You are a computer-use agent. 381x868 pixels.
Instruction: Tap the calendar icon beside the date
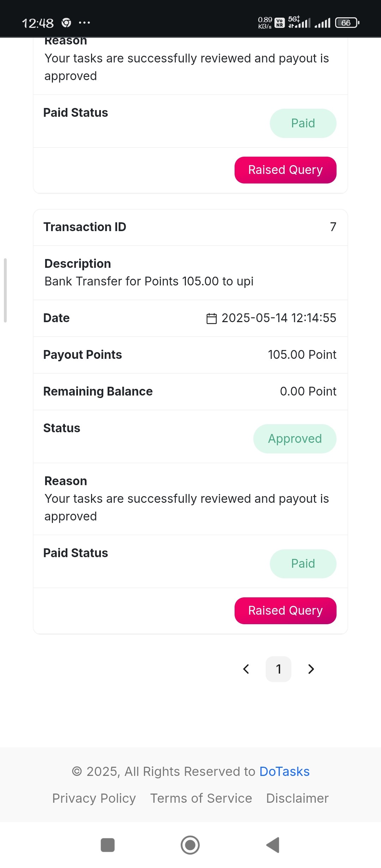click(x=211, y=318)
